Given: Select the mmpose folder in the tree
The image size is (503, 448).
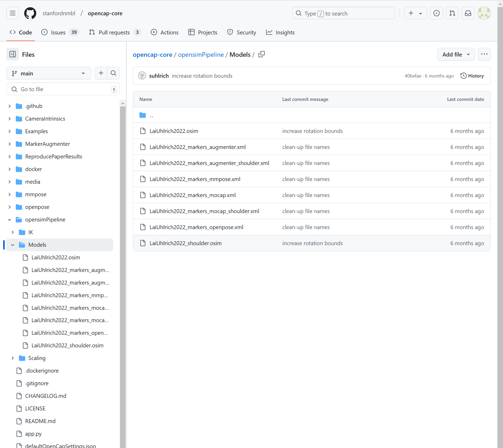Looking at the screenshot, I should tap(36, 194).
